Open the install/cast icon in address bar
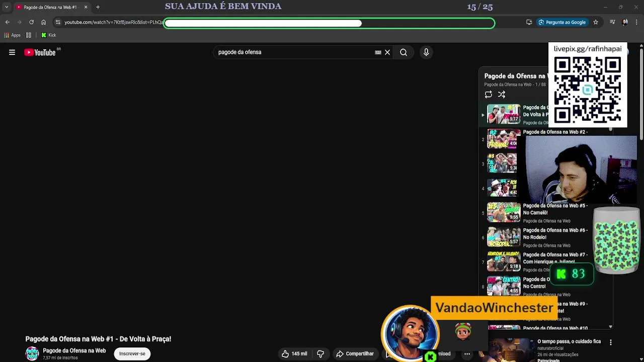 pos(529,22)
